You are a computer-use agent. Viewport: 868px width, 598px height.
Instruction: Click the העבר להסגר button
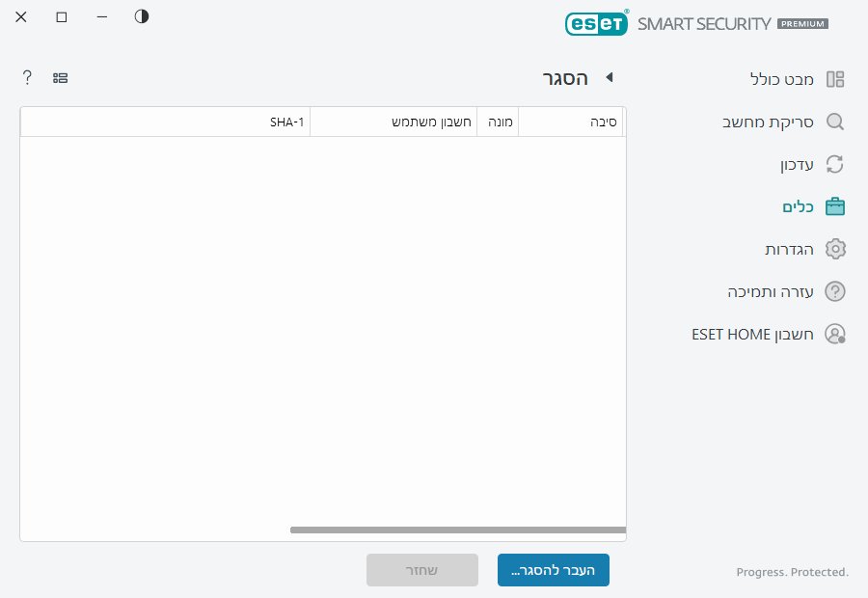coord(553,570)
